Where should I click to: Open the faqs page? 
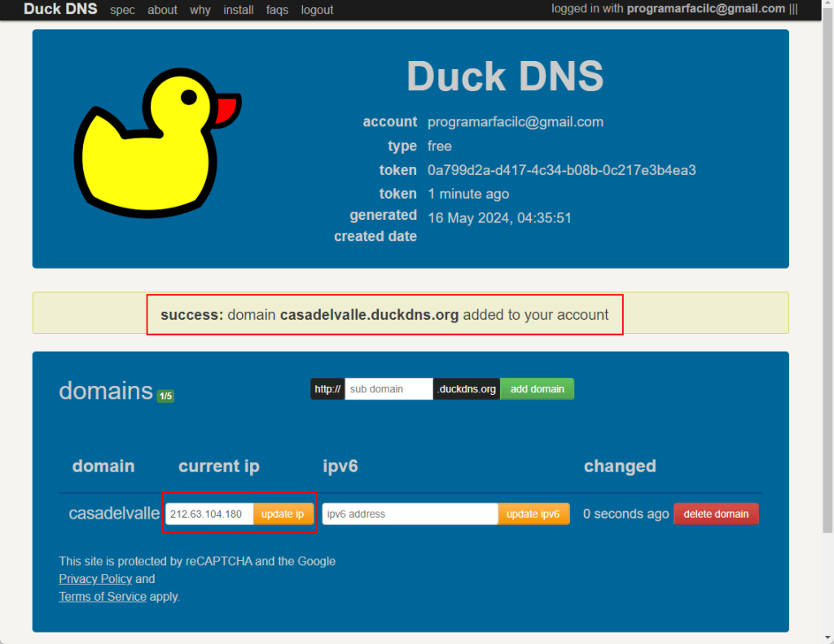[x=277, y=10]
